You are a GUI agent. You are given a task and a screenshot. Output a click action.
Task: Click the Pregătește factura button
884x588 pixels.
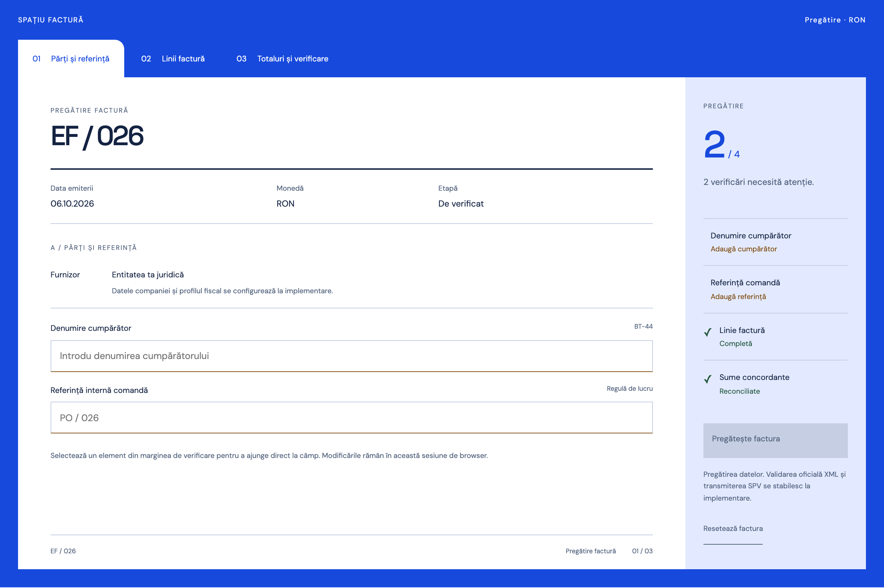775,440
